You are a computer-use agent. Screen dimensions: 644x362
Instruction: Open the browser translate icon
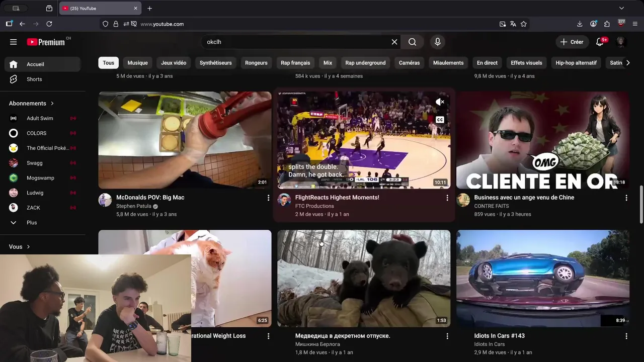tap(513, 24)
